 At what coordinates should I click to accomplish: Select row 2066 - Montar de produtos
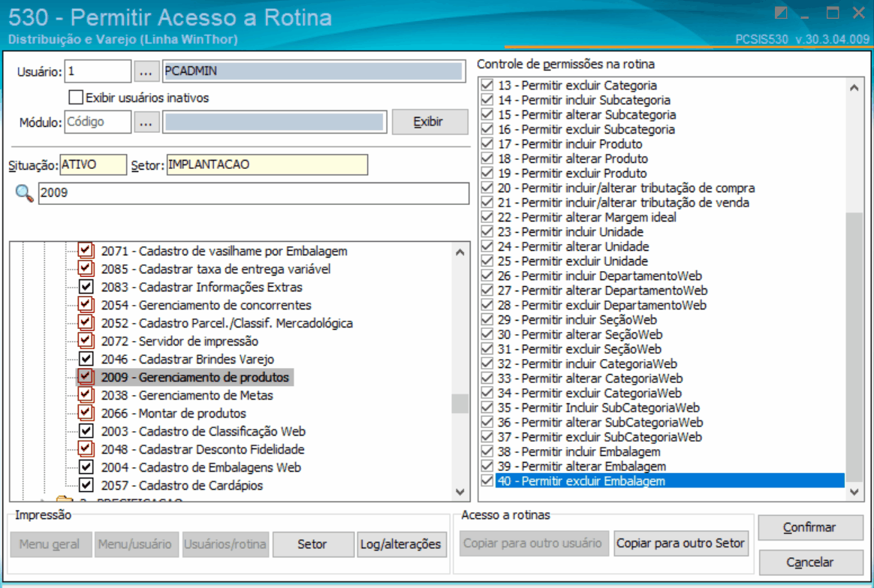[x=173, y=413]
